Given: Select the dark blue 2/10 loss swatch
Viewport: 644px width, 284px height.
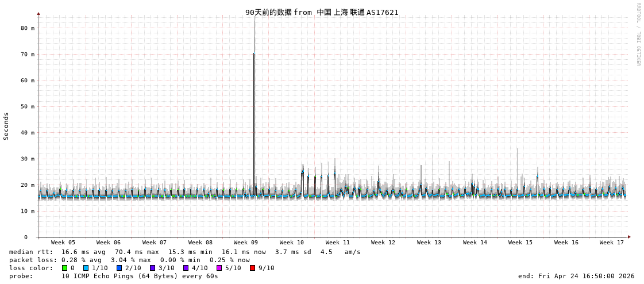Looking at the screenshot, I should click(x=119, y=268).
